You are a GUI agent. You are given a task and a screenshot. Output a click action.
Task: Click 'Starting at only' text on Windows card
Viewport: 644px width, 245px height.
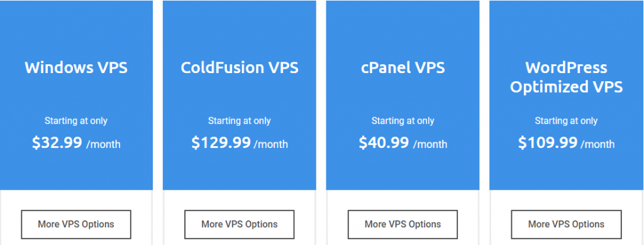[76, 121]
